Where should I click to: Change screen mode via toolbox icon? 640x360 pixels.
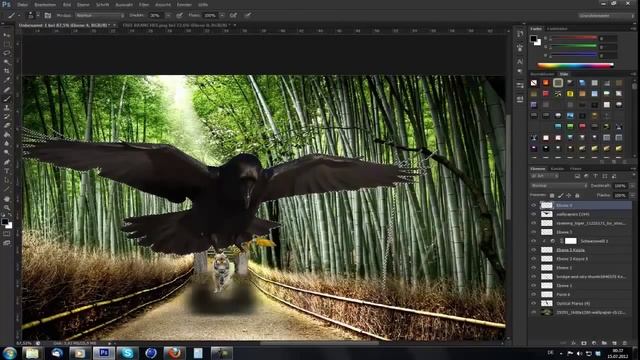coord(7,243)
